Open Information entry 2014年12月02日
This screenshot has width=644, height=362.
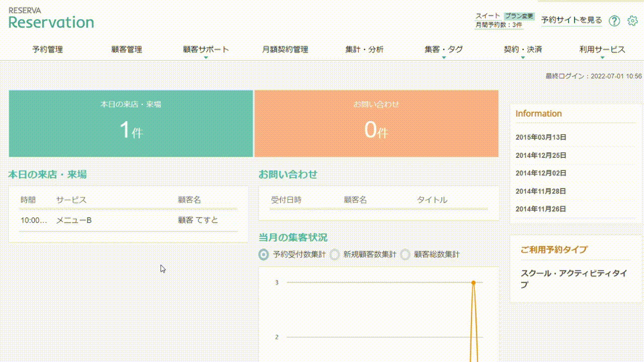[541, 173]
